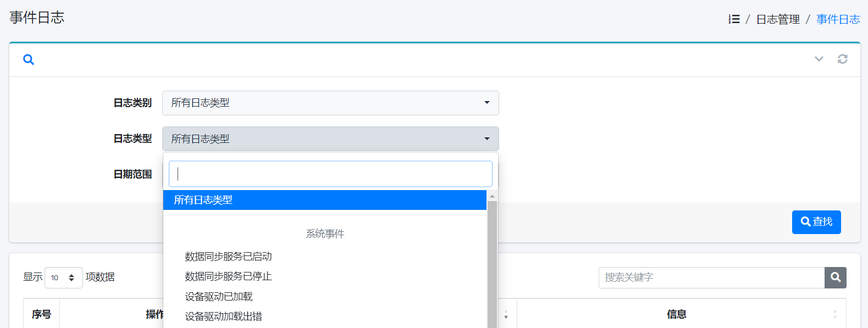The image size is (868, 328).
Task: Click the keyword search magnifier button
Action: click(835, 277)
